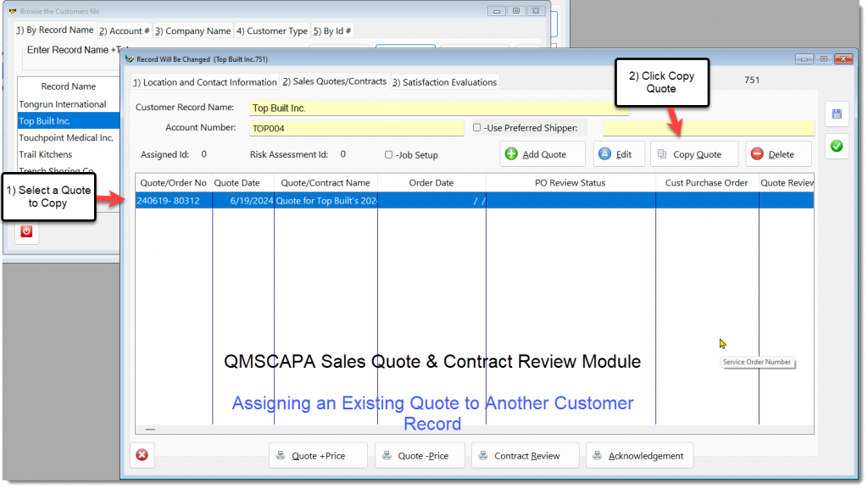Image resolution: width=868 pixels, height=489 pixels.
Task: Click the Customer Record Name field
Action: 439,108
